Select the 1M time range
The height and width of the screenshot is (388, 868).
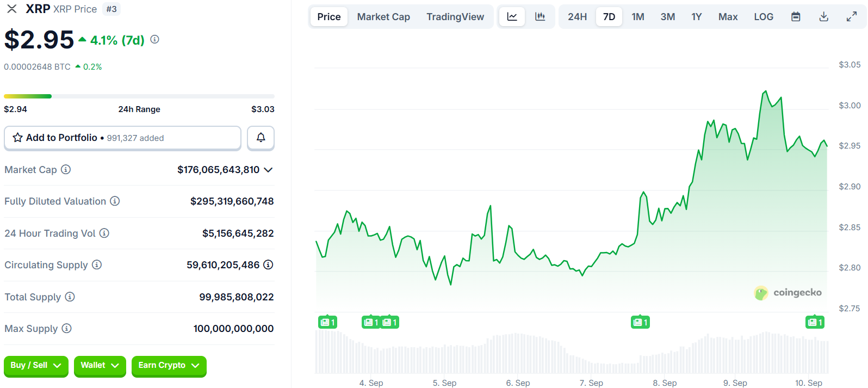638,17
